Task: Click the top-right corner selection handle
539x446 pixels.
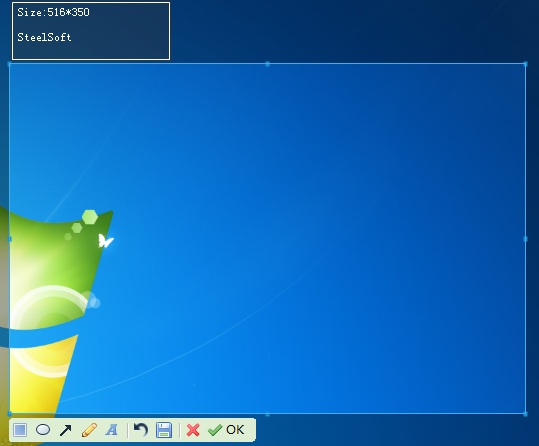Action: pyautogui.click(x=525, y=64)
